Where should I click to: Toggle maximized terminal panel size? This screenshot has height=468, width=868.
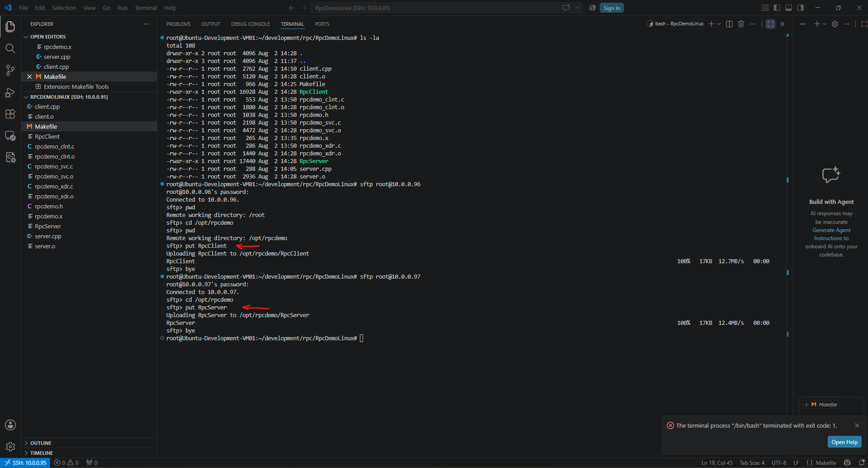pyautogui.click(x=771, y=24)
